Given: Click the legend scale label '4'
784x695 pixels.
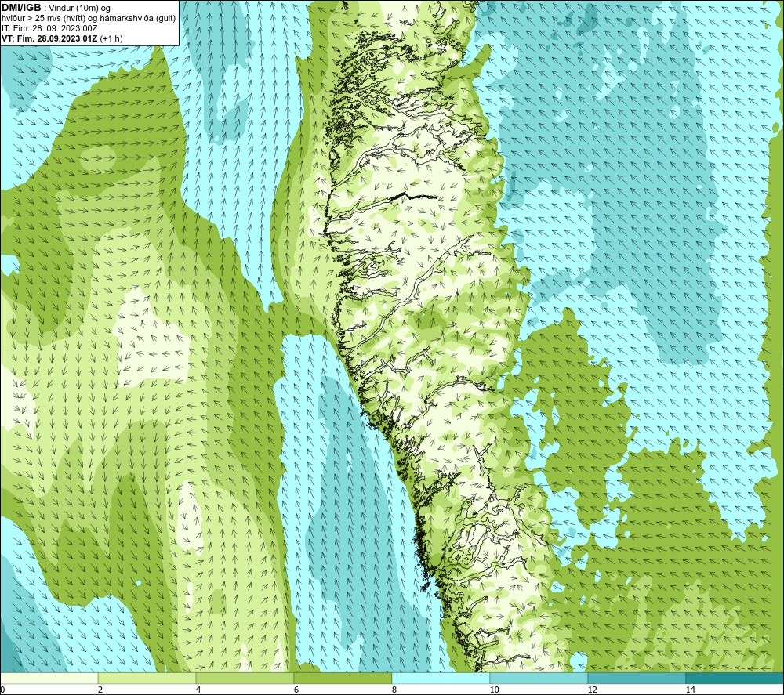Looking at the screenshot, I should click(198, 690).
